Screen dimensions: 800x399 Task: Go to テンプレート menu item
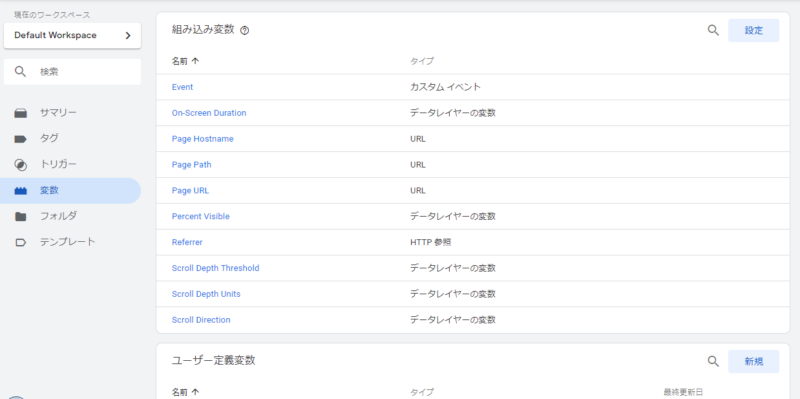point(70,242)
